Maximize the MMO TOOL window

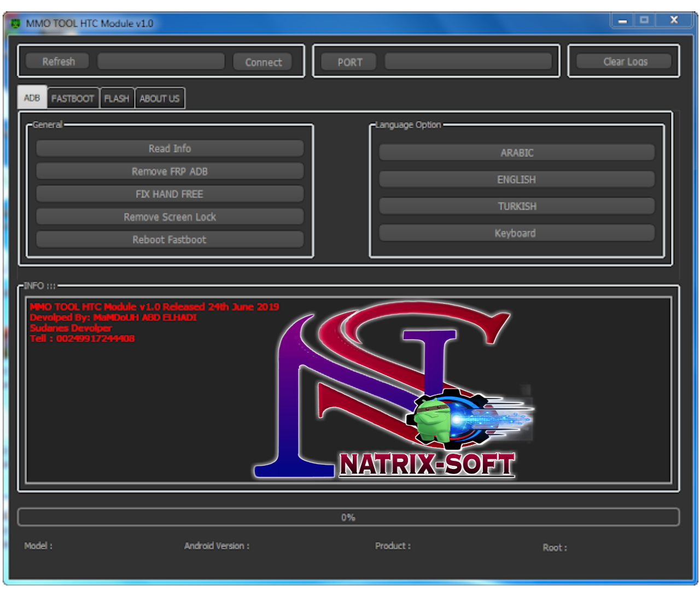(644, 20)
